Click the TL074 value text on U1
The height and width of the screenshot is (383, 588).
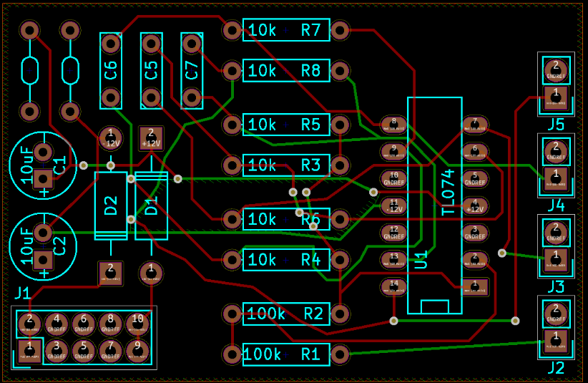tap(449, 193)
